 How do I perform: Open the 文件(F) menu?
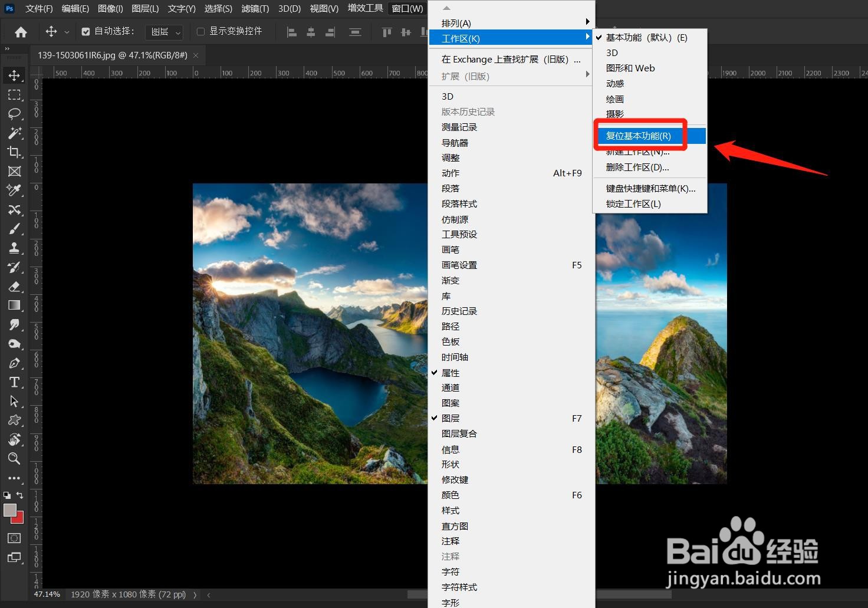tap(39, 8)
